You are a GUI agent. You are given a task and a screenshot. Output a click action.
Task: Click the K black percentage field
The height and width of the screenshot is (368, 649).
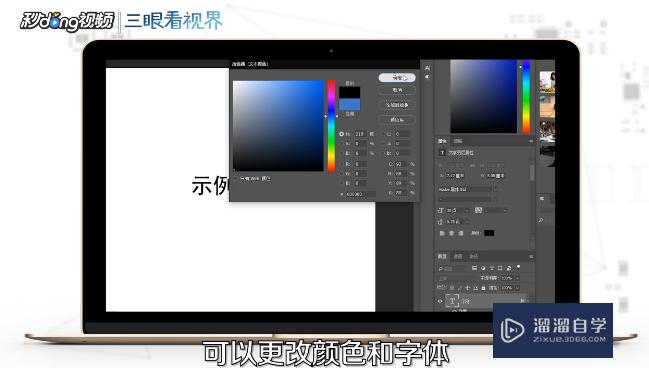click(x=401, y=193)
